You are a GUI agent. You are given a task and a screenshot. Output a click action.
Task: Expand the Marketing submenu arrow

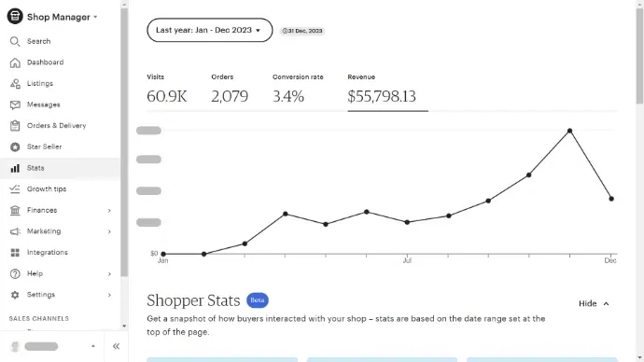(x=109, y=231)
